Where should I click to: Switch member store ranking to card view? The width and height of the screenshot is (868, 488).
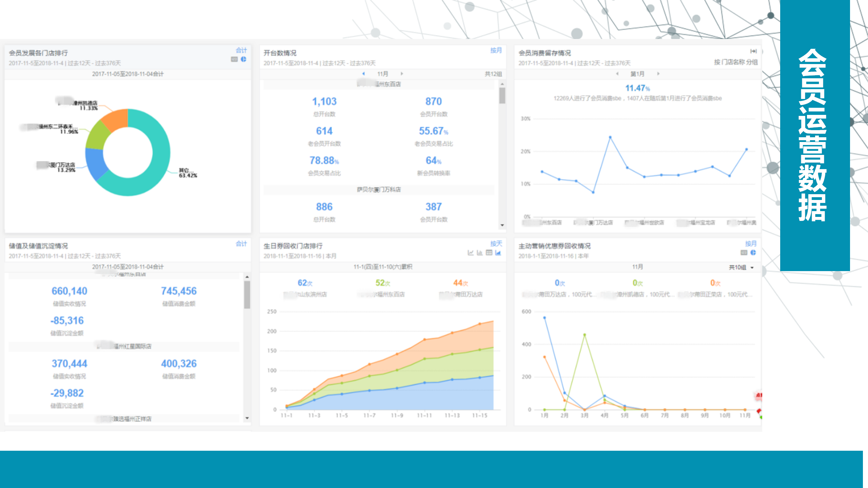pyautogui.click(x=234, y=59)
